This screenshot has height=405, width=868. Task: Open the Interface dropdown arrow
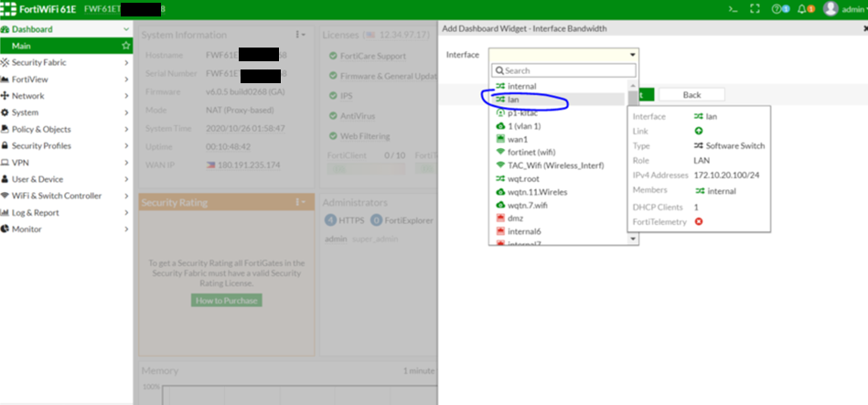click(632, 56)
